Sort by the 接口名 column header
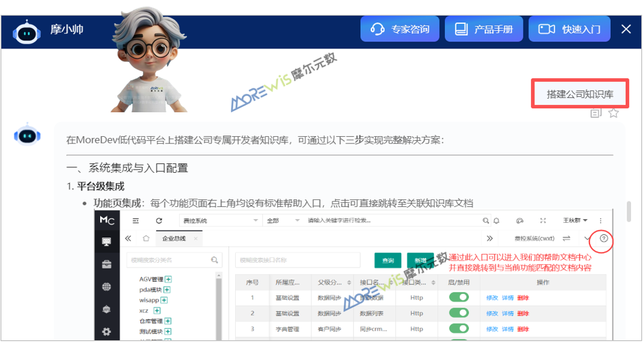Image resolution: width=644 pixels, height=343 pixels. [375, 282]
